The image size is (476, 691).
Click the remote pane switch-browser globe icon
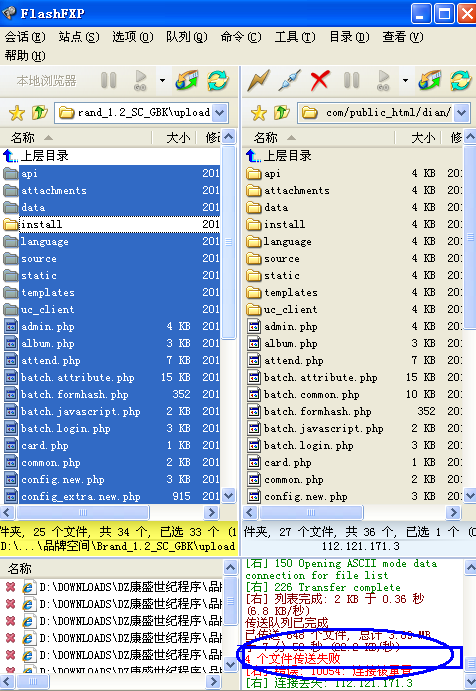click(x=430, y=81)
